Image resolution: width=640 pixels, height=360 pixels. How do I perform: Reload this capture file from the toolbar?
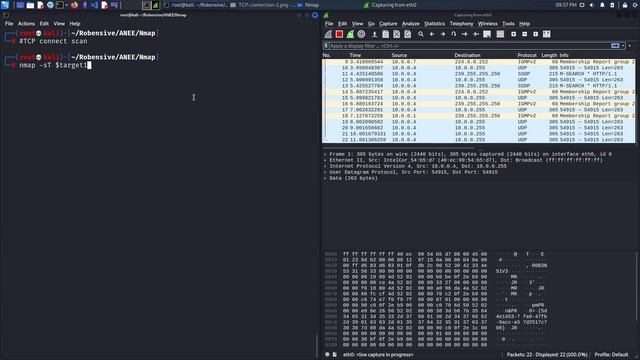point(407,34)
